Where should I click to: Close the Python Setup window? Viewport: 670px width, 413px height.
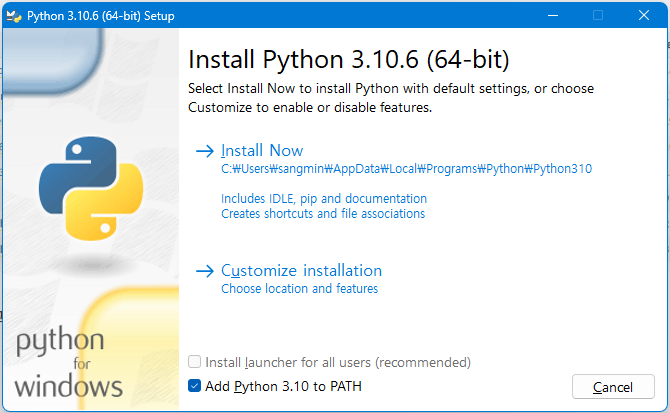click(644, 15)
